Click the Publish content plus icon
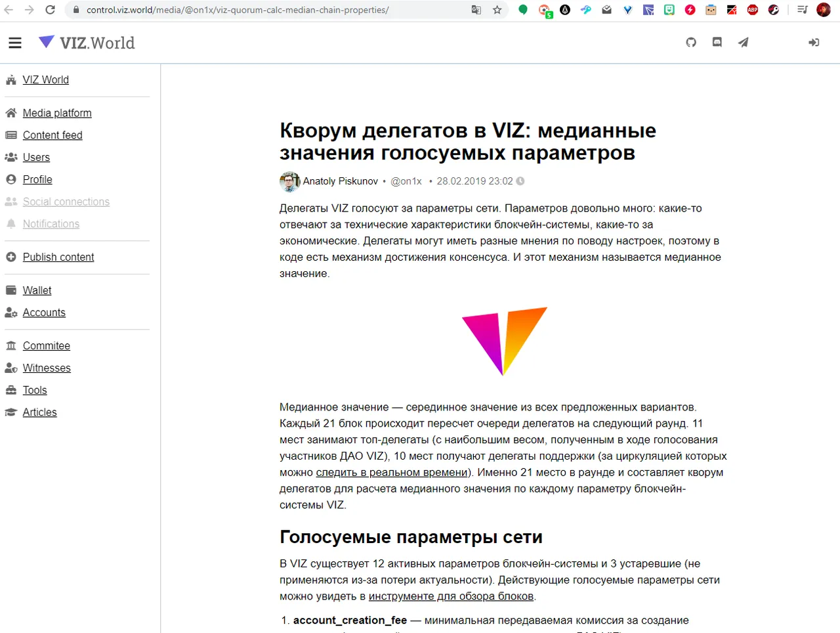The image size is (840, 633). point(11,257)
